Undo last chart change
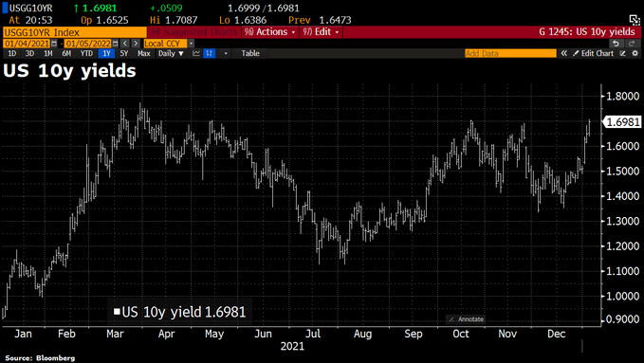Viewport: 644px width, 363px height. (x=616, y=44)
